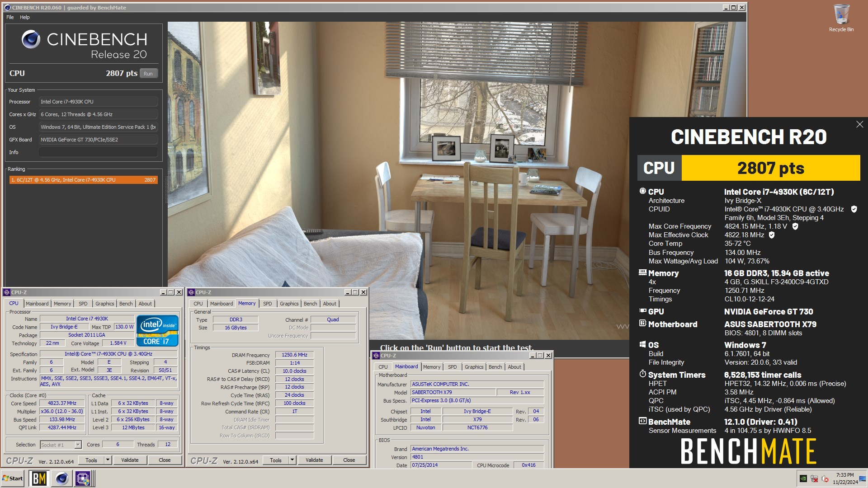Screen dimensions: 868x488
Task: Click Close button in CPU-Z processor window
Action: click(165, 460)
